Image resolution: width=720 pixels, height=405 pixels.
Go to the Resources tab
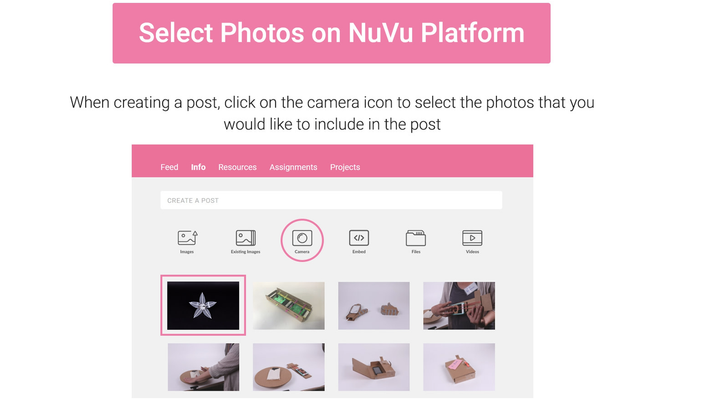point(237,167)
